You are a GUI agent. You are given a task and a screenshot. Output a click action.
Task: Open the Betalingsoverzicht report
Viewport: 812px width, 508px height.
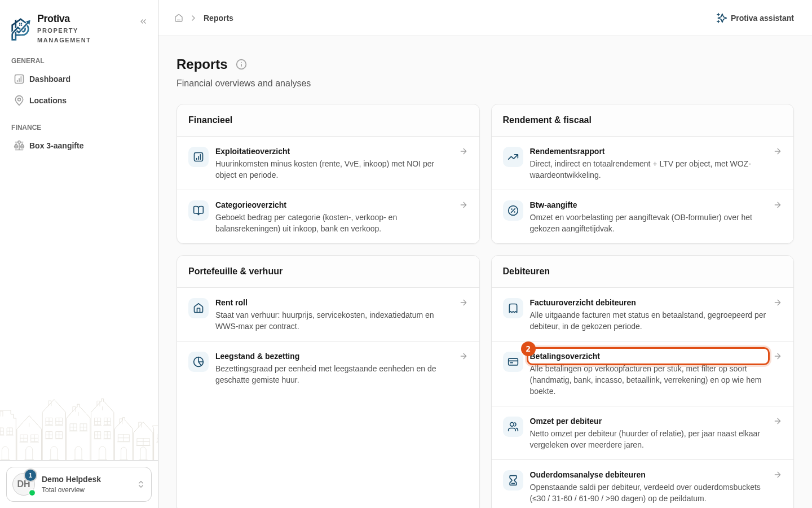coord(642,374)
